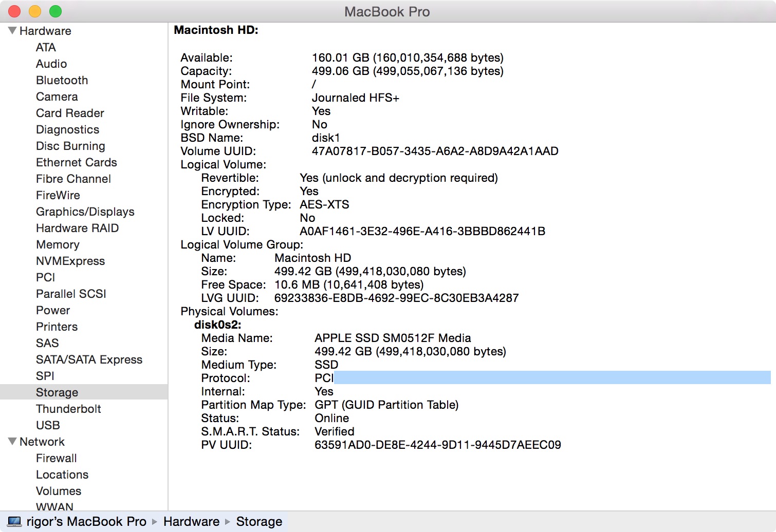The height and width of the screenshot is (532, 776).
Task: Click the MacBook Pro computer icon in path bar
Action: [x=15, y=522]
